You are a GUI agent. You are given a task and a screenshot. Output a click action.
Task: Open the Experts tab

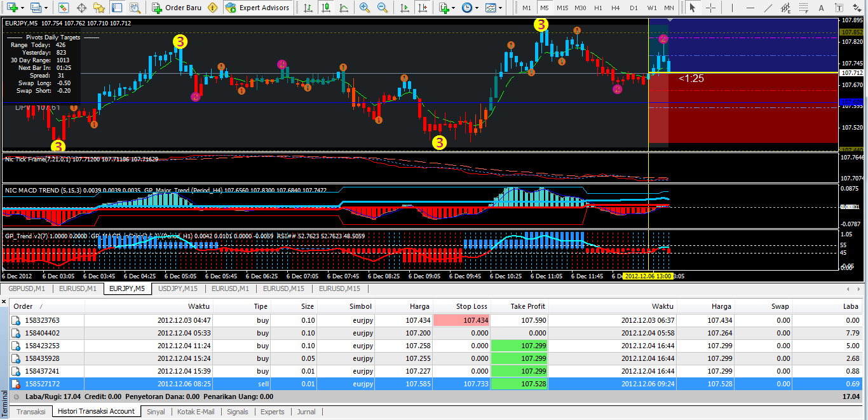(x=273, y=412)
